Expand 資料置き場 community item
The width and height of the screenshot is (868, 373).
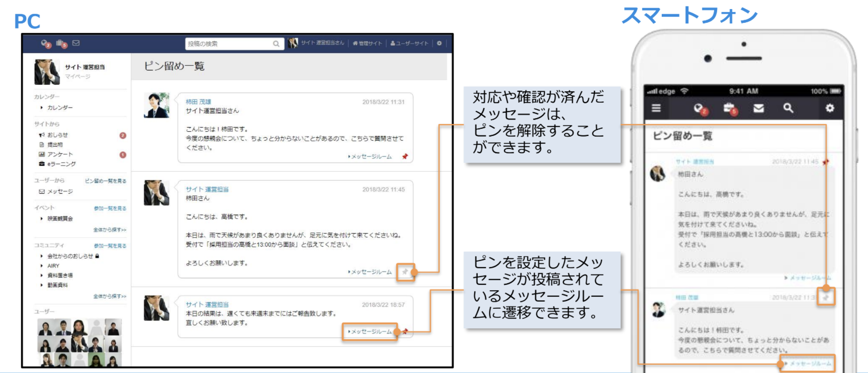point(57,275)
